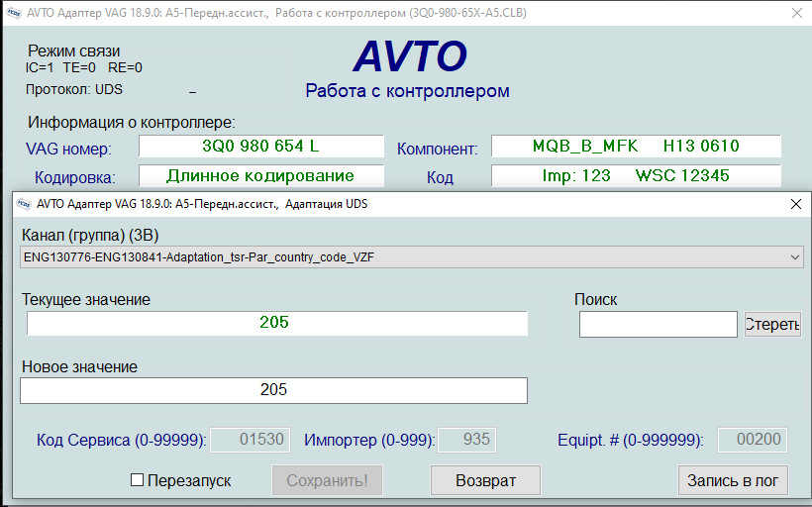Click the Компонент value MQB_B_MFK H13 0610
The height and width of the screenshot is (507, 812).
636,146
